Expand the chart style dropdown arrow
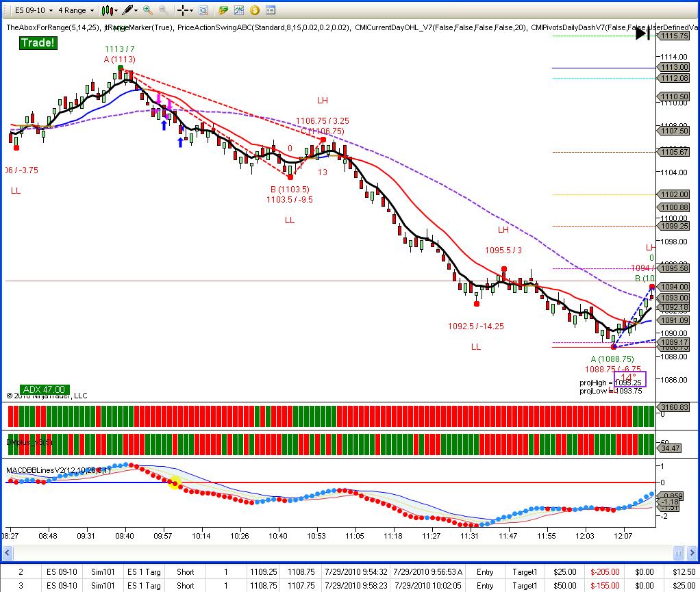The width and height of the screenshot is (700, 592). [x=116, y=11]
